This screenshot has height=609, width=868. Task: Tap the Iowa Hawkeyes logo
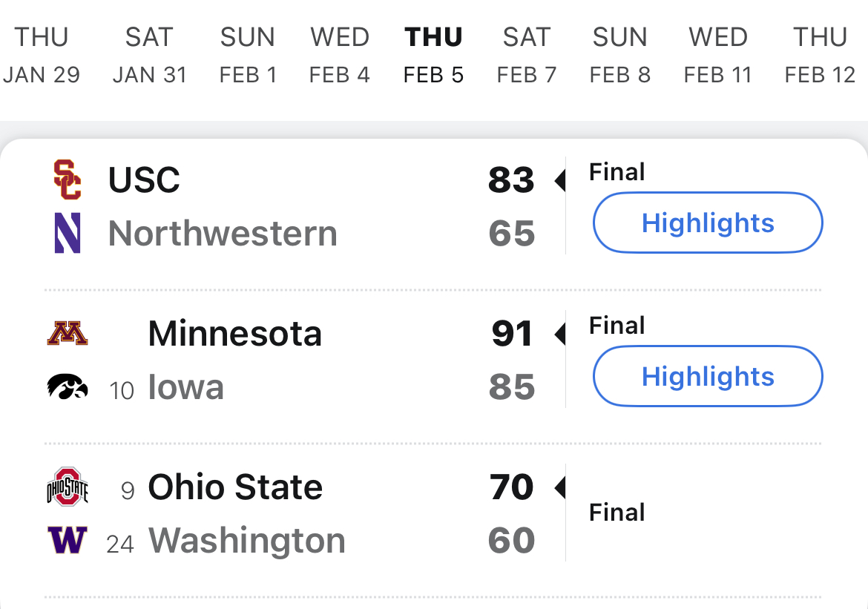(68, 387)
